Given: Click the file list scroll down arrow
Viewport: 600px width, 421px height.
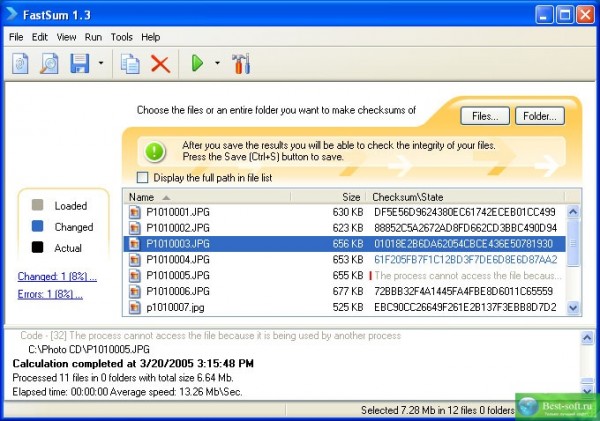Looking at the screenshot, I should coord(573,308).
